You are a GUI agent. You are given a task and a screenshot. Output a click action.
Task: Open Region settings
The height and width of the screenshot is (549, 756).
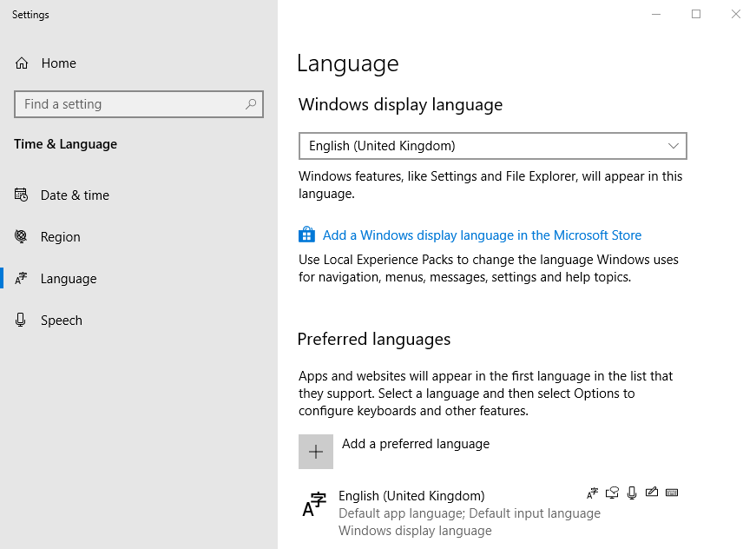tap(139, 236)
